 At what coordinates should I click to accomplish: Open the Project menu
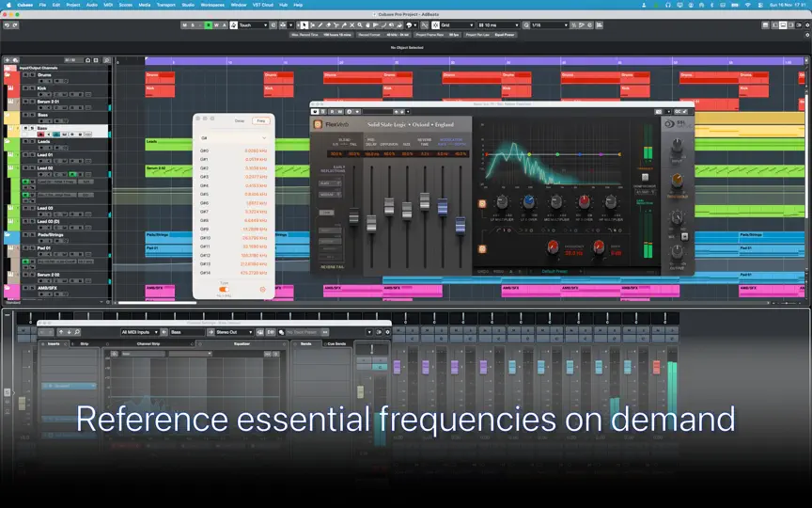[x=73, y=5]
